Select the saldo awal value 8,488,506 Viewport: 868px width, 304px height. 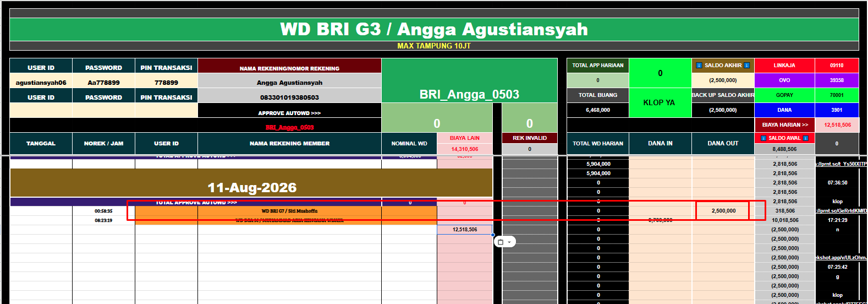coord(784,149)
